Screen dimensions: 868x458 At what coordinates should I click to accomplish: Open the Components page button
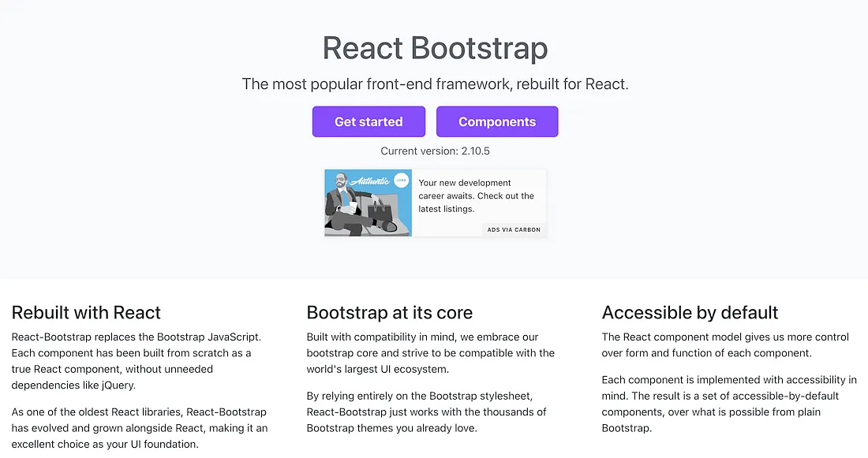click(x=497, y=121)
